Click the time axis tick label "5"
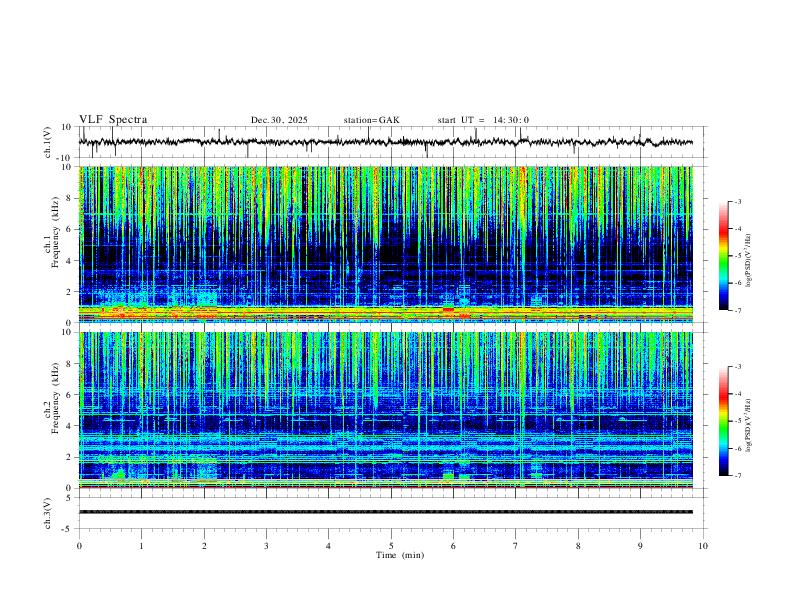792x612 pixels. 391,546
